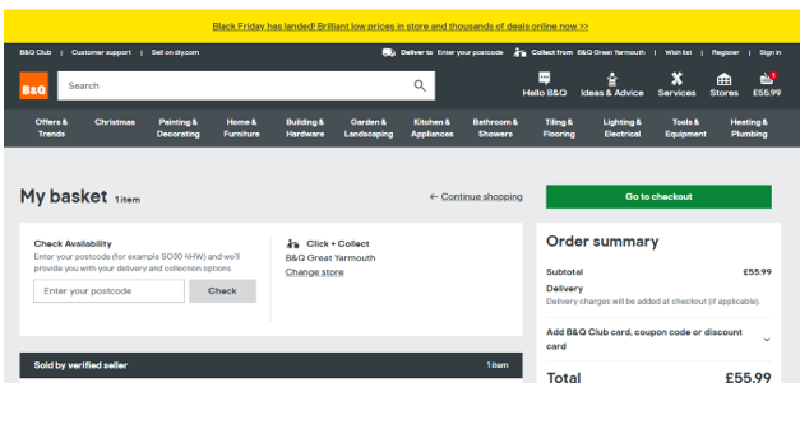Click the Sign in link
The width and height of the screenshot is (800, 424).
[x=770, y=52]
